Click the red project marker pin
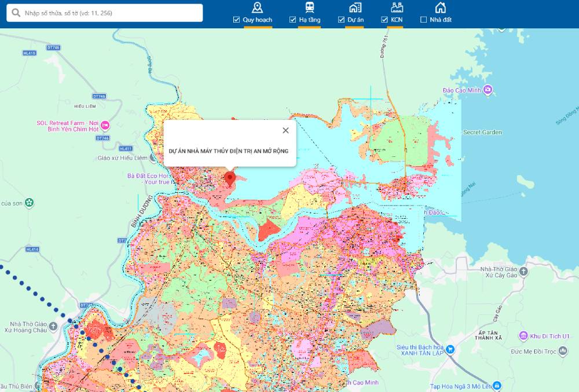Viewport: 579px width, 392px height. [x=230, y=178]
